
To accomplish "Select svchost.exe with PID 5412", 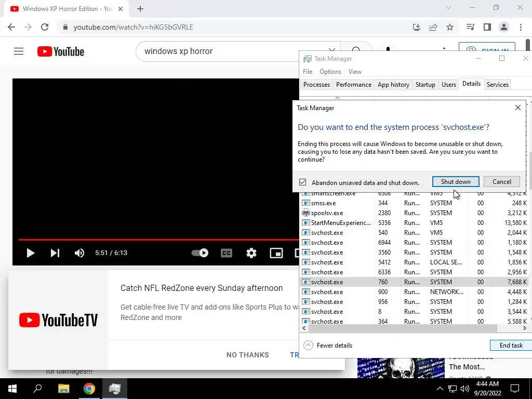I will tap(414, 262).
